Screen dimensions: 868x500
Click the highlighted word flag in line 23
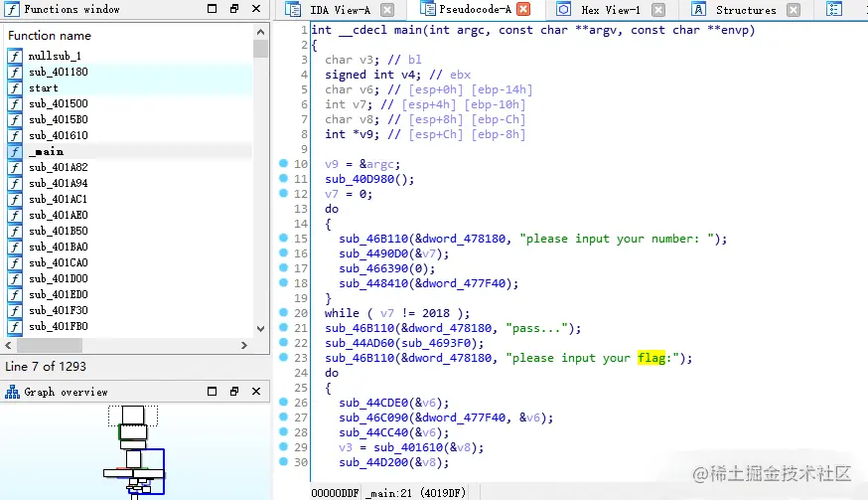pos(651,358)
